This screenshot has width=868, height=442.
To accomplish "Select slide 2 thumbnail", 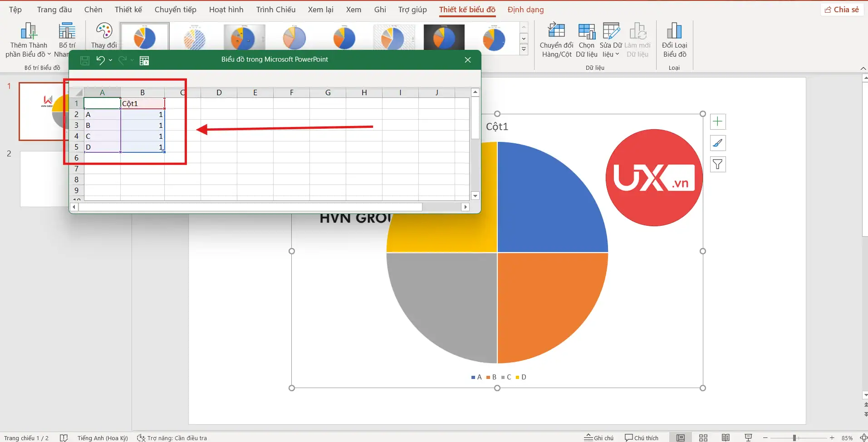I will pyautogui.click(x=44, y=179).
